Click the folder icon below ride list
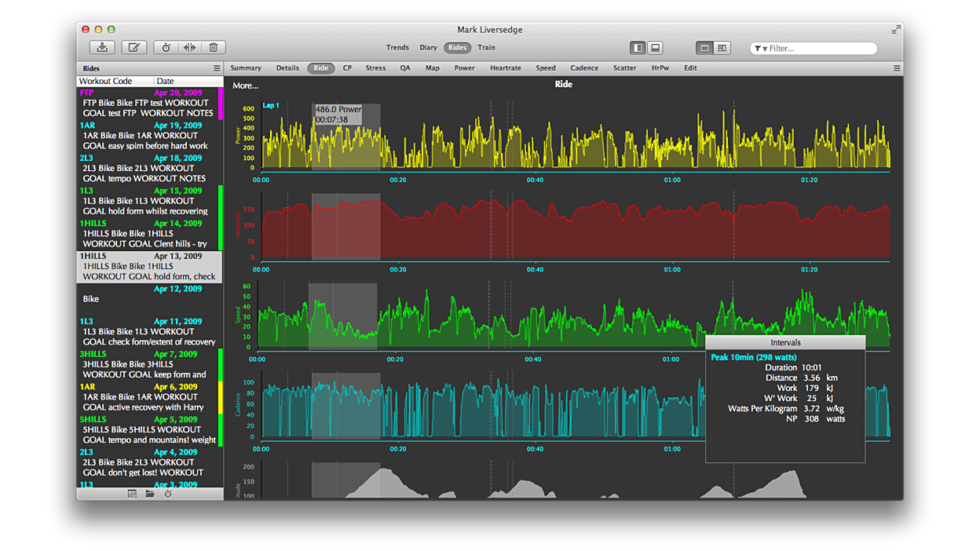 (x=150, y=494)
